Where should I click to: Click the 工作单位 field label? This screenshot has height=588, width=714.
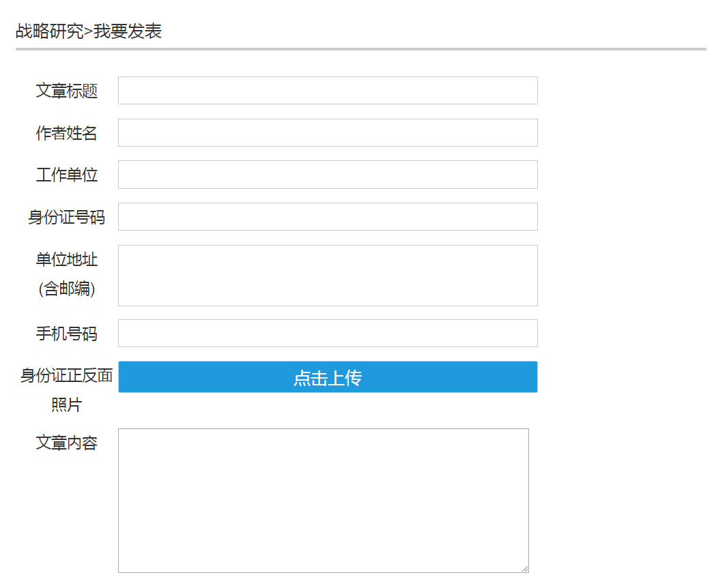[x=68, y=175]
